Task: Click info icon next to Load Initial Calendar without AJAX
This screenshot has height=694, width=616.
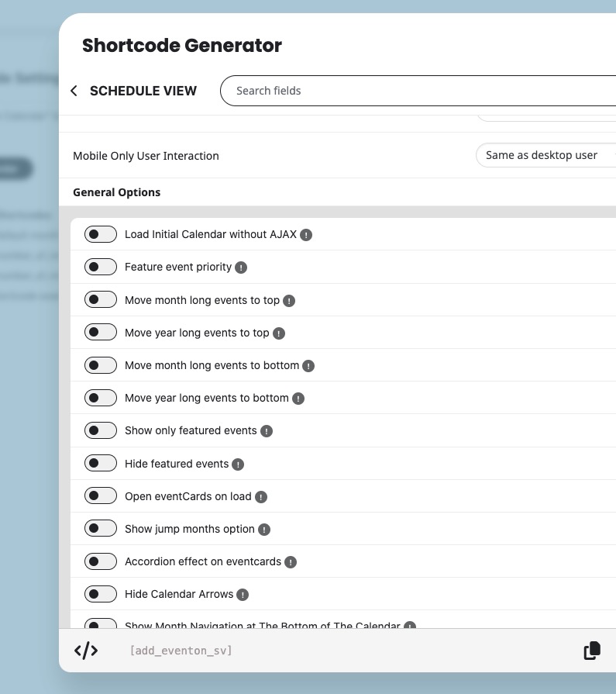Action: [306, 235]
